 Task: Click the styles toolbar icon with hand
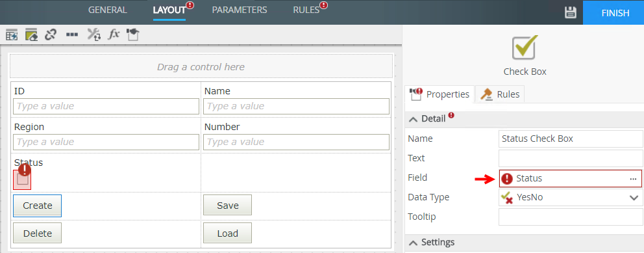(x=132, y=34)
